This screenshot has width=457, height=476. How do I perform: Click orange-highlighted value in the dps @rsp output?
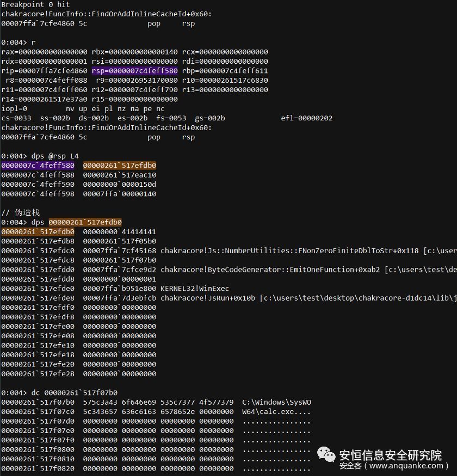(x=120, y=165)
